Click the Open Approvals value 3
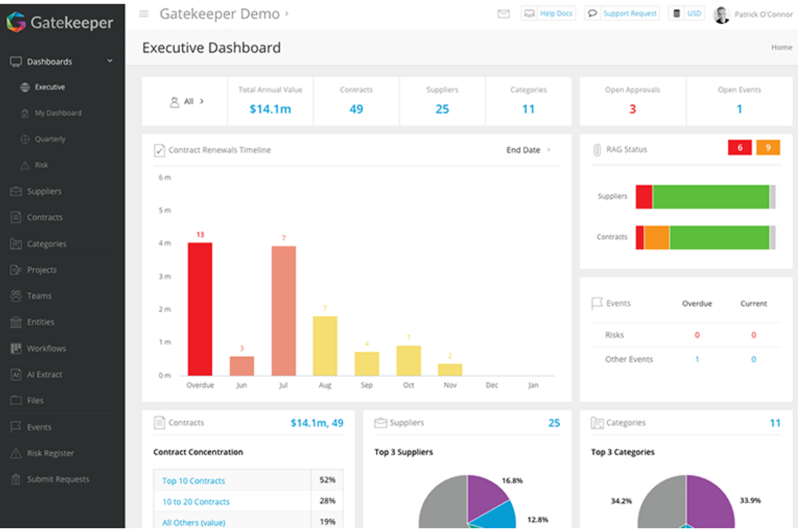The image size is (798, 532). pyautogui.click(x=632, y=109)
